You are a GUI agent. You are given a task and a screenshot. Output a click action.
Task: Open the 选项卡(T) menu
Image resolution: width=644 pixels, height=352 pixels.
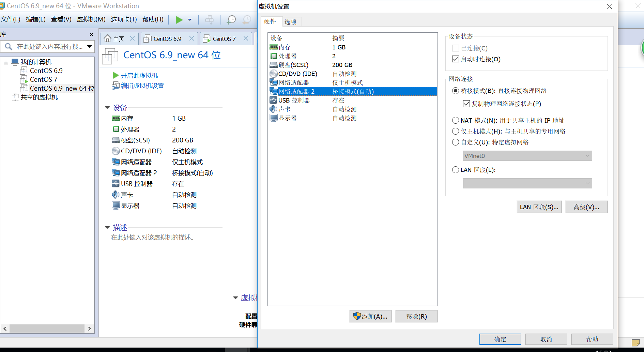[124, 19]
